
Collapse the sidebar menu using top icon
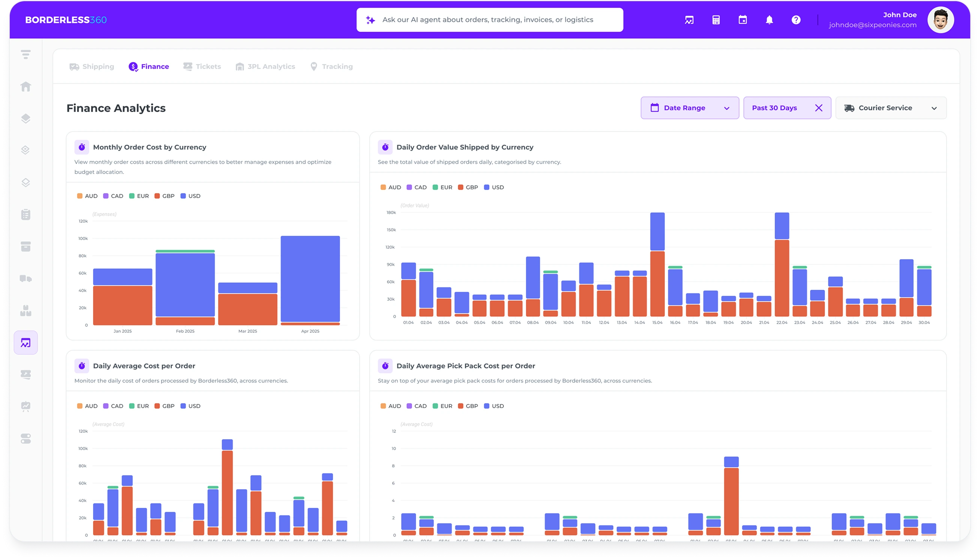[26, 55]
